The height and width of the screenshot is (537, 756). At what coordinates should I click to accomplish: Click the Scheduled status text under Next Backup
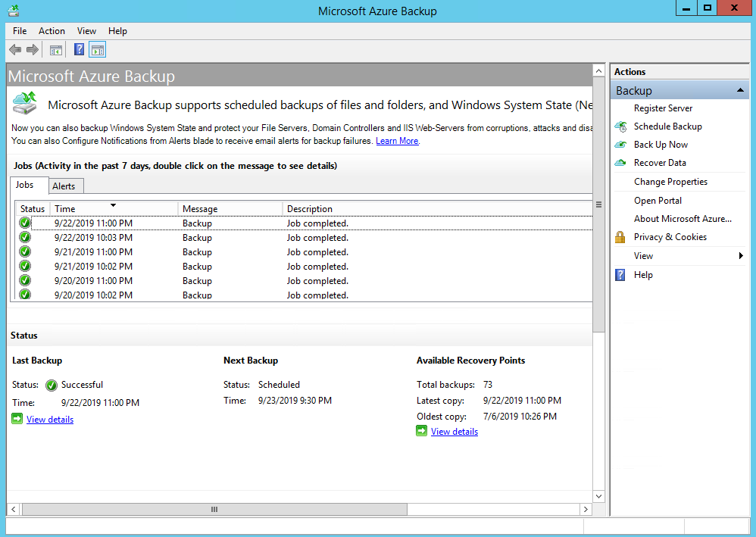pyautogui.click(x=279, y=385)
